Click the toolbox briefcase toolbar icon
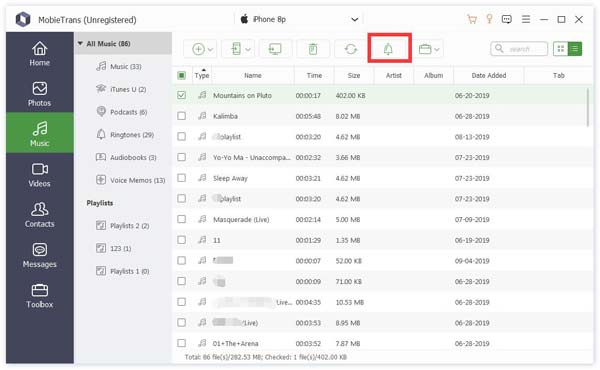 425,49
